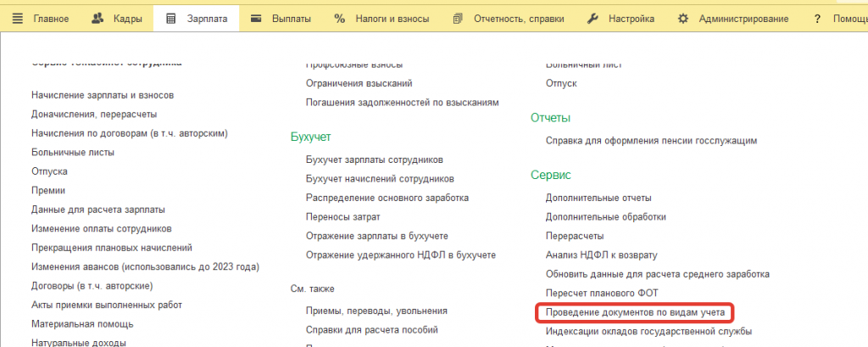Open the Главное section

tap(51, 19)
